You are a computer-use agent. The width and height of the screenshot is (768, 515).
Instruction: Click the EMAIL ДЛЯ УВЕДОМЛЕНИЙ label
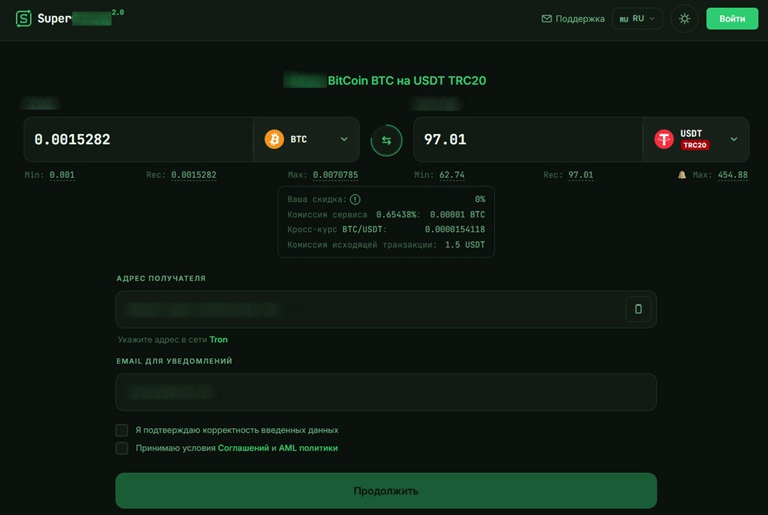(174, 361)
